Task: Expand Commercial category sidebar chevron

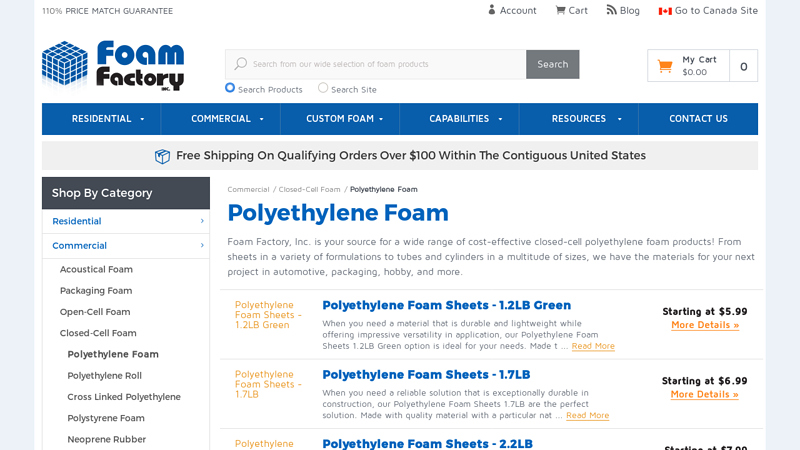Action: (x=202, y=245)
